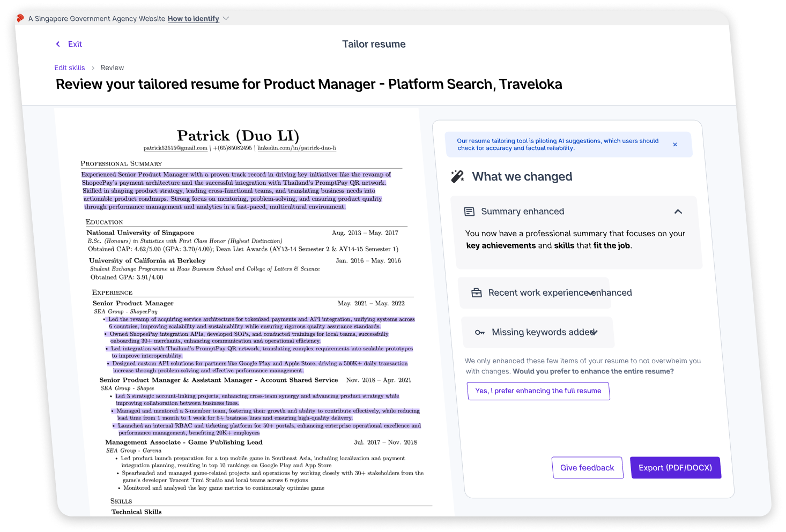
Task: Click bullet about custom API solutions for Google Play
Action: (x=258, y=367)
